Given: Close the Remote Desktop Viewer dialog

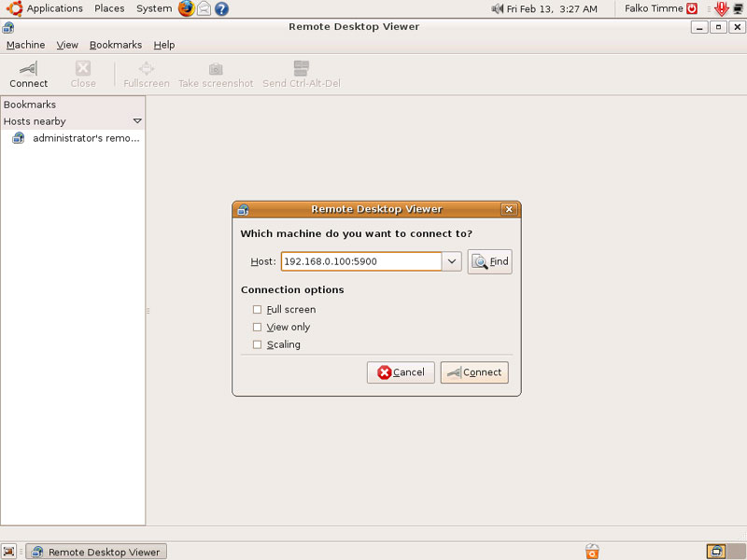Looking at the screenshot, I should click(509, 209).
